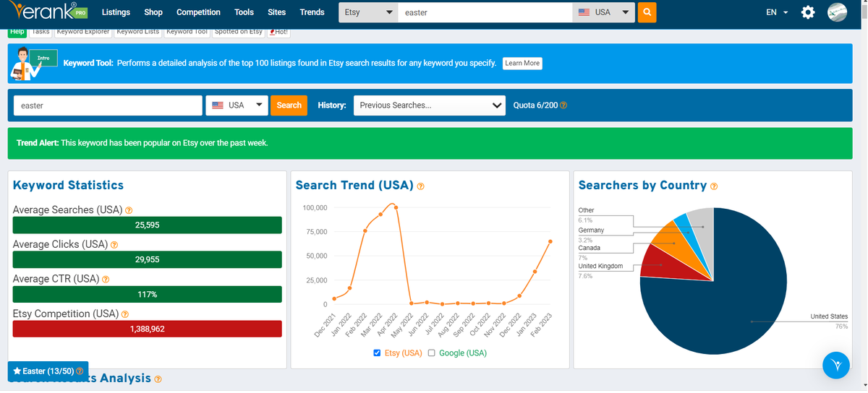Switch to the Keyword Explorer tab

(83, 32)
